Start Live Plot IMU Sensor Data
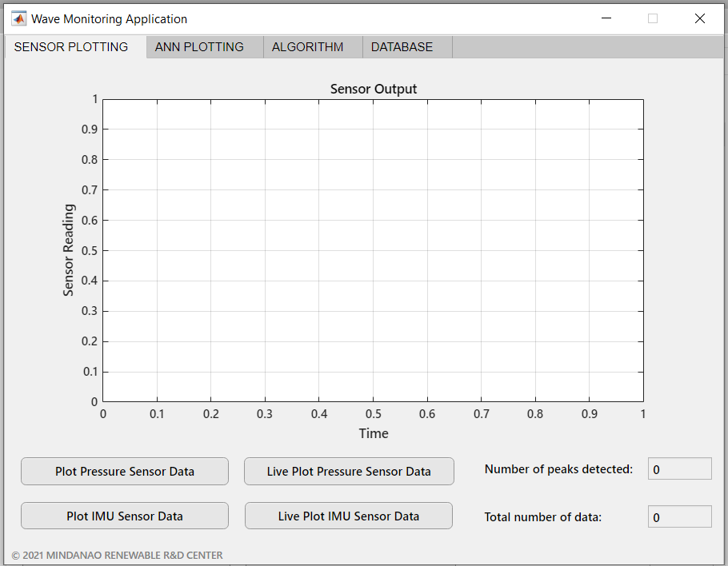 (x=348, y=516)
